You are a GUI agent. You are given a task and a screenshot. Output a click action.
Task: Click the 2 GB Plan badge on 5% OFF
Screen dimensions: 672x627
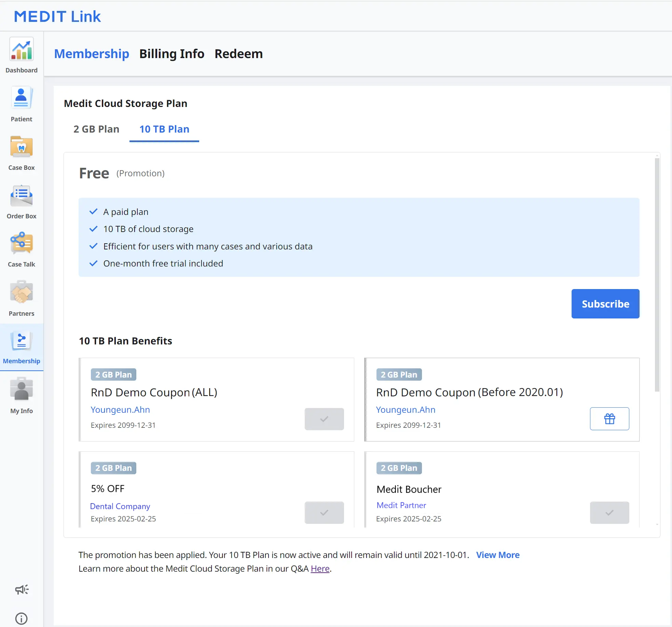pyautogui.click(x=113, y=468)
